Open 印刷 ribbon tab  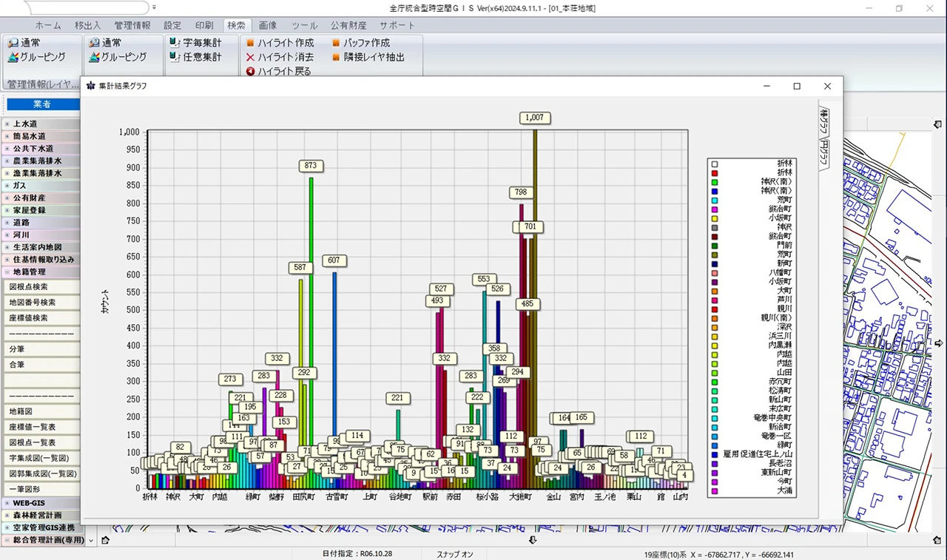[204, 25]
